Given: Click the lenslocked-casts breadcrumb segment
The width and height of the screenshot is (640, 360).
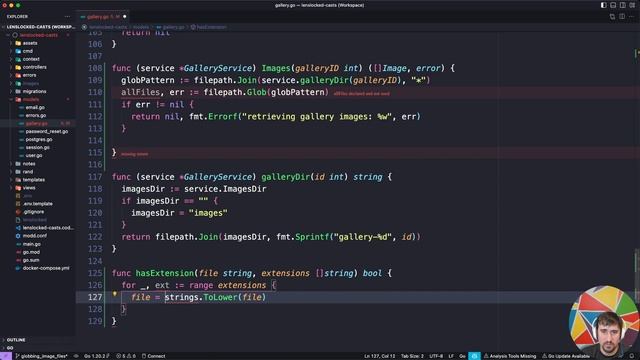Looking at the screenshot, I should (108, 27).
